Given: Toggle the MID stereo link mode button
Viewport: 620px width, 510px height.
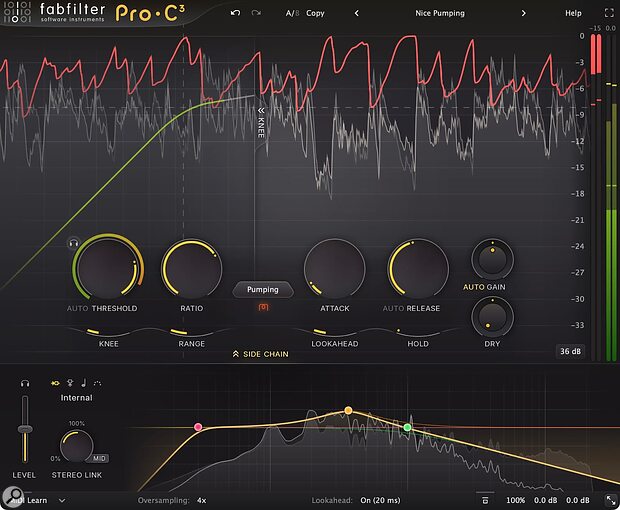Looking at the screenshot, I should [x=99, y=458].
